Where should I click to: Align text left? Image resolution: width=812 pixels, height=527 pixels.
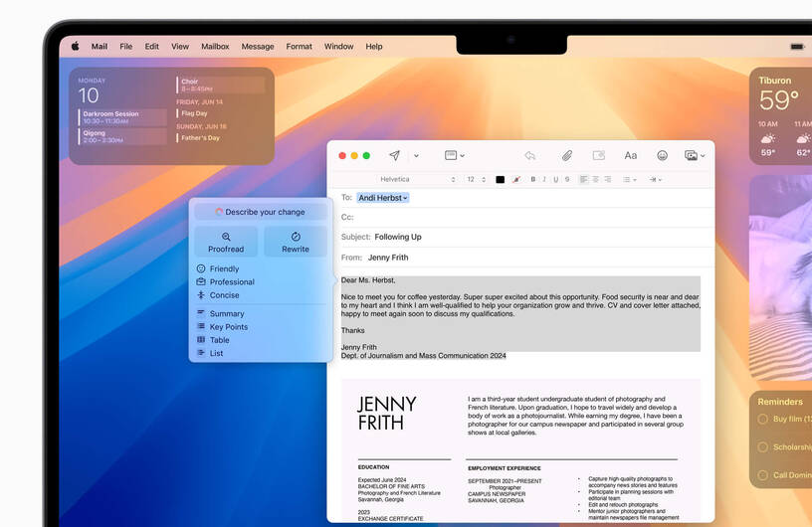point(584,179)
